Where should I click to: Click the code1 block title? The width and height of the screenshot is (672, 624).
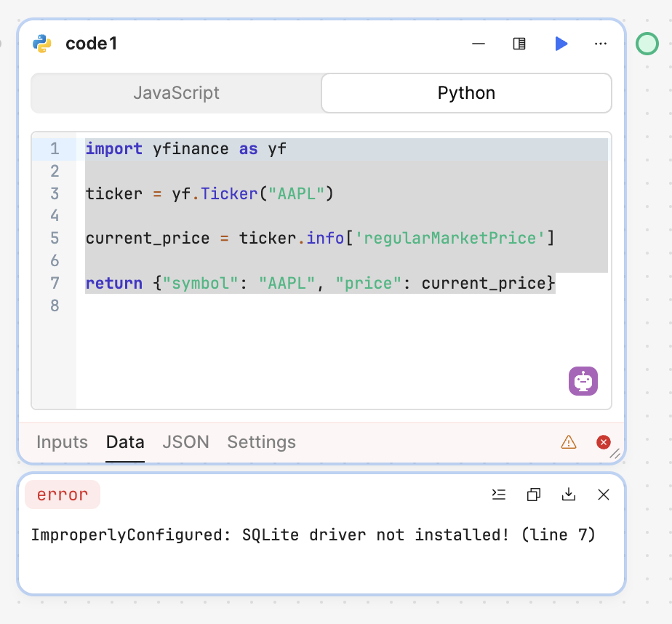[x=92, y=44]
